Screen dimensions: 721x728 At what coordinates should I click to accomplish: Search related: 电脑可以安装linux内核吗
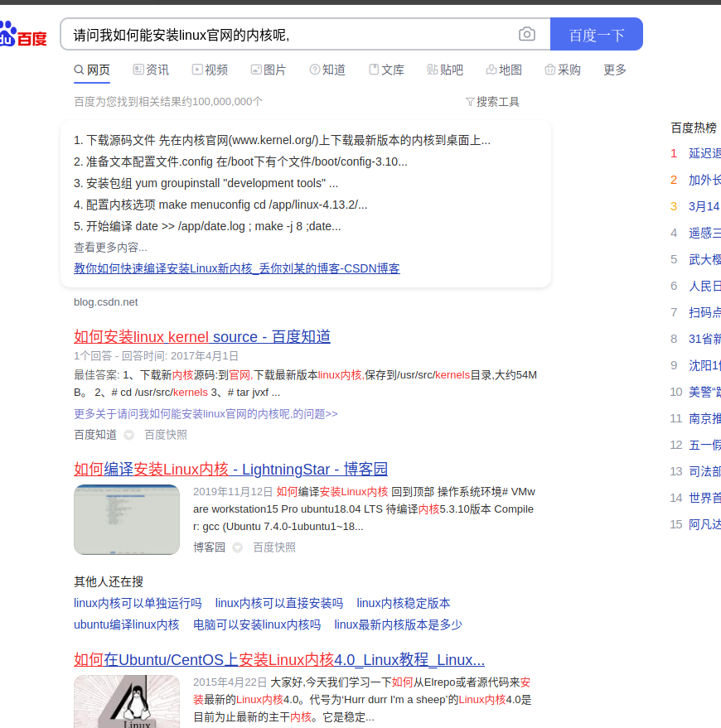(x=257, y=624)
